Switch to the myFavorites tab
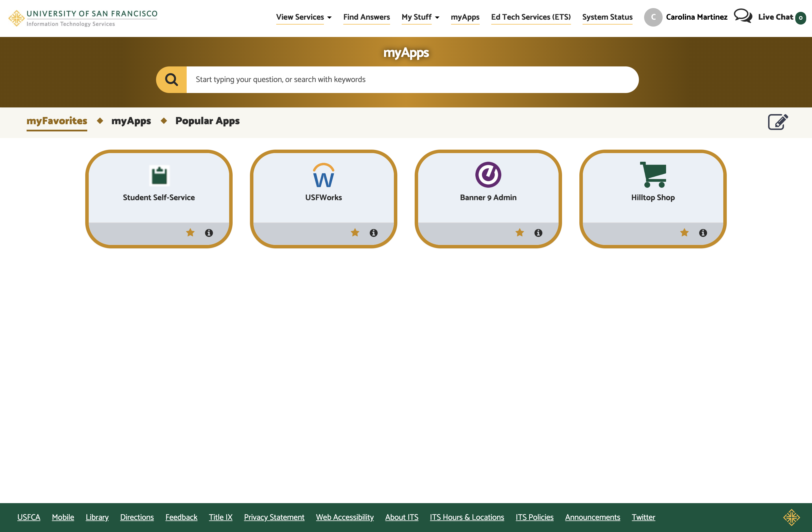 coord(57,121)
